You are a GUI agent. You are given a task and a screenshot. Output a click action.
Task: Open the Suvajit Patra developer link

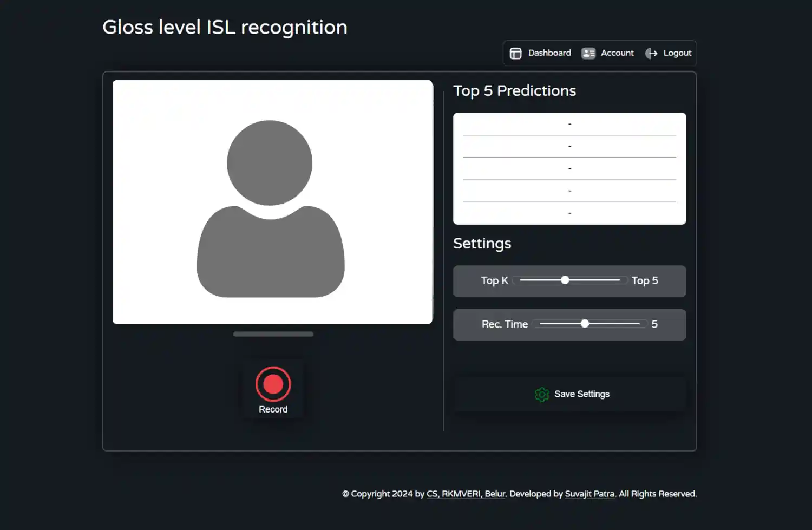[590, 494]
